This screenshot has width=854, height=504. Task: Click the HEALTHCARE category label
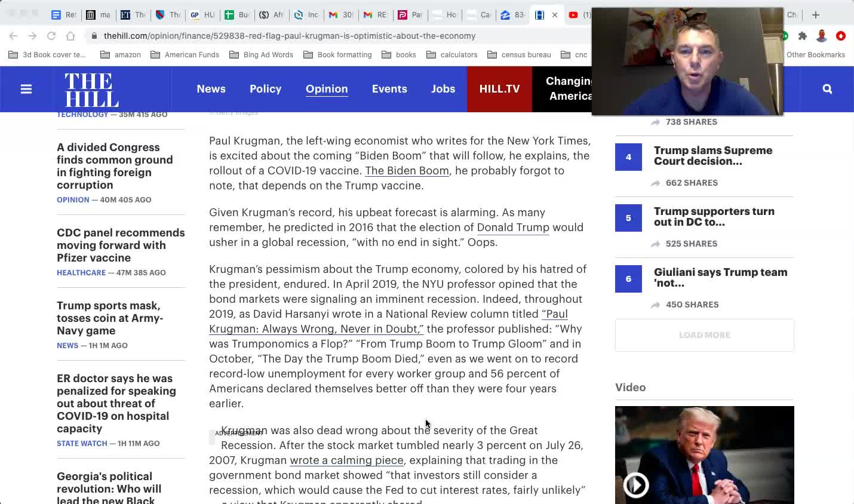click(x=81, y=273)
